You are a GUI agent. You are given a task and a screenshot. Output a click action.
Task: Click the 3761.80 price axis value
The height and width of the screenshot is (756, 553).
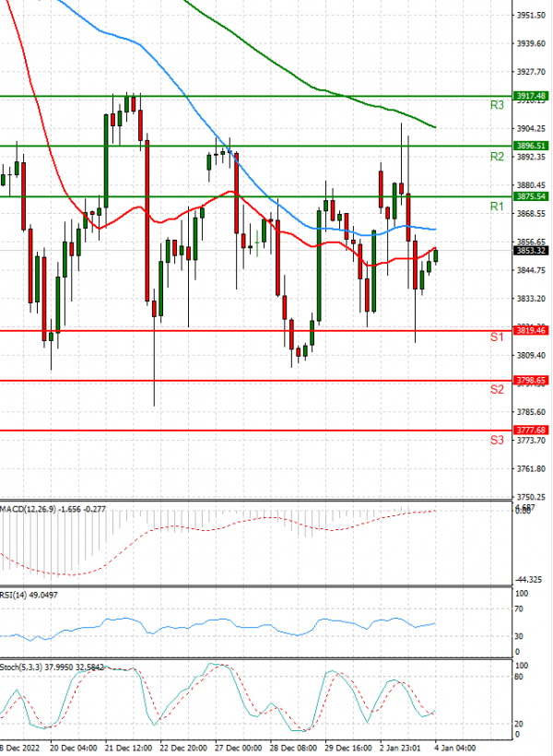pyautogui.click(x=531, y=468)
